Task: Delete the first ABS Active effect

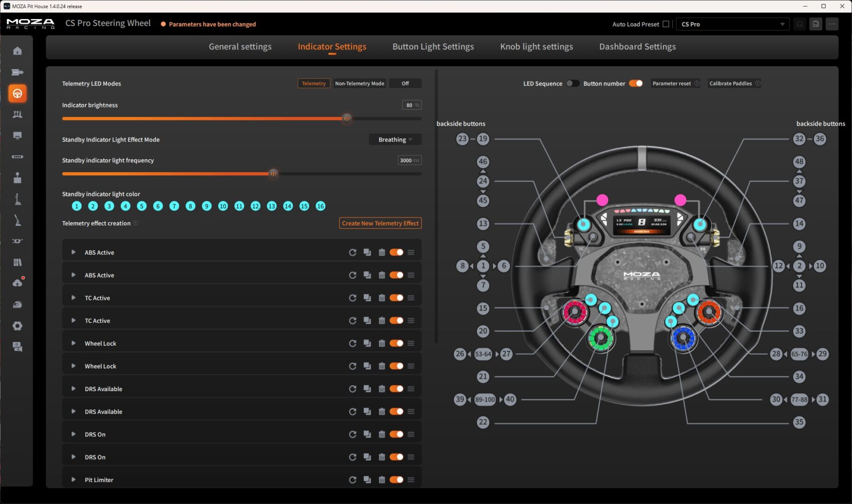Action: (x=382, y=252)
